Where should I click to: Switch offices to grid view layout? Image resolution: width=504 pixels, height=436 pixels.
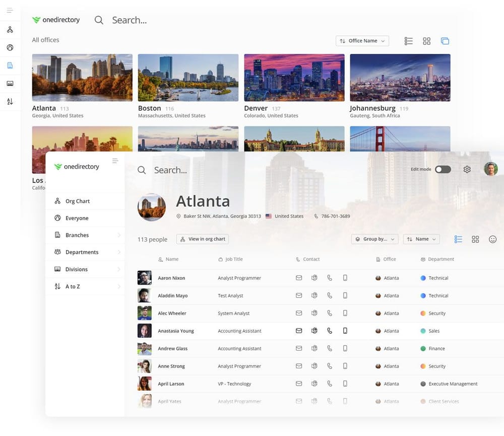[426, 41]
